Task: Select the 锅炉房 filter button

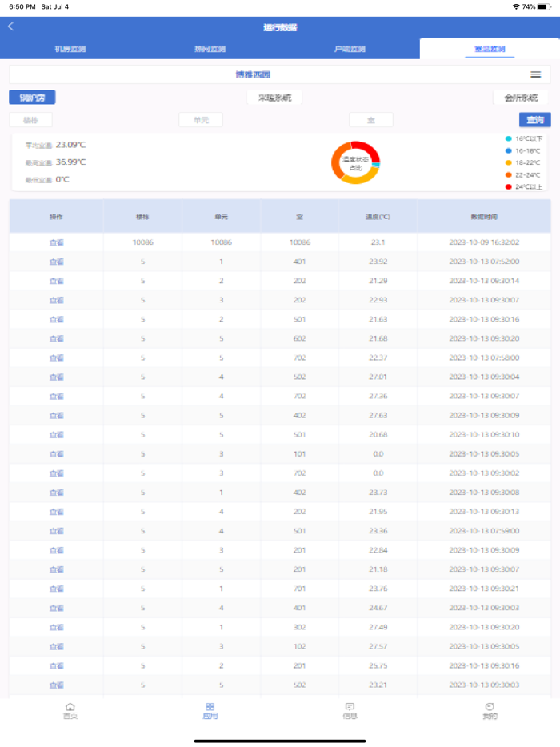Action: (x=33, y=98)
